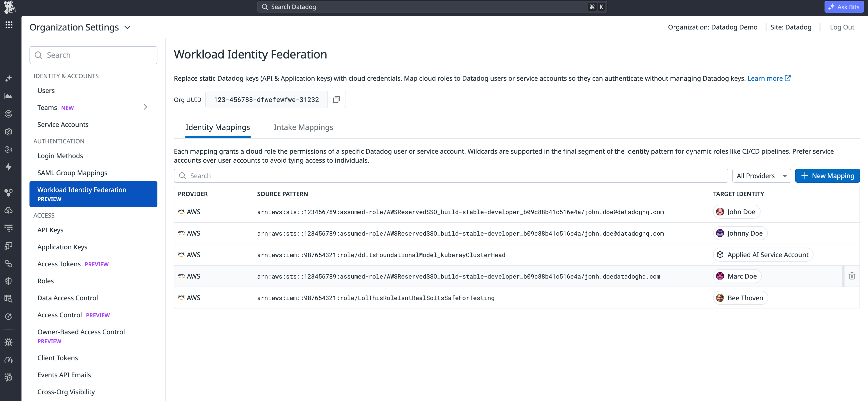
Task: Open Events API Emails page
Action: point(64,375)
